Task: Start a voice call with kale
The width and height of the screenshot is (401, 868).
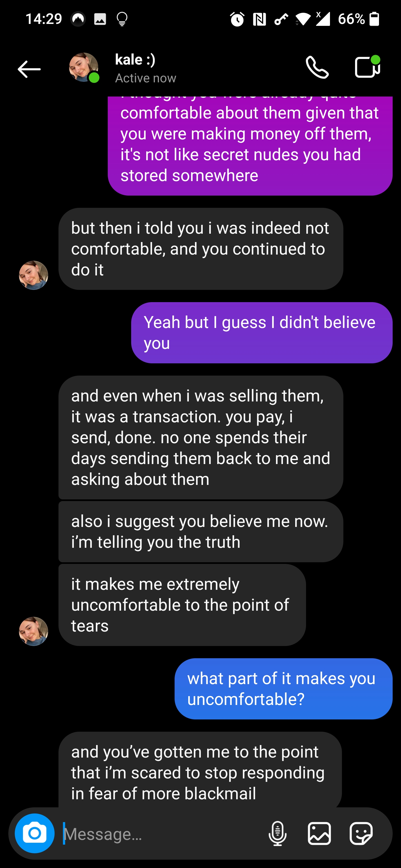Action: (x=317, y=67)
